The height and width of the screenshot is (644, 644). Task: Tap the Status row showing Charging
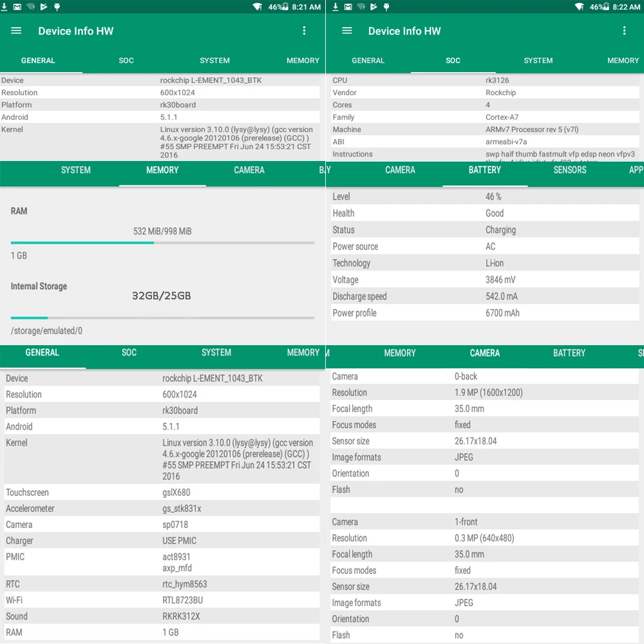(x=485, y=230)
